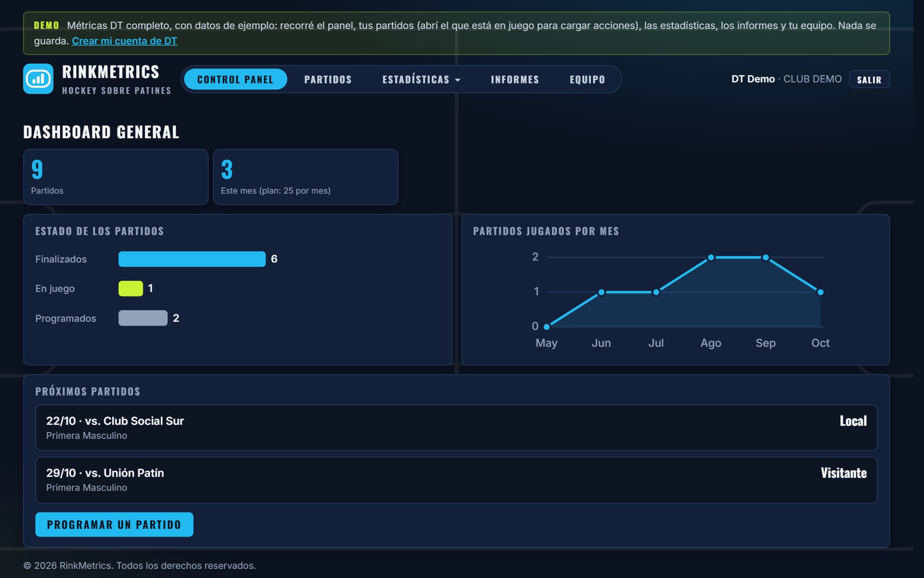Screen dimensions: 924x578
Task: Click the RINKMETRICS brand title text
Action: point(111,72)
